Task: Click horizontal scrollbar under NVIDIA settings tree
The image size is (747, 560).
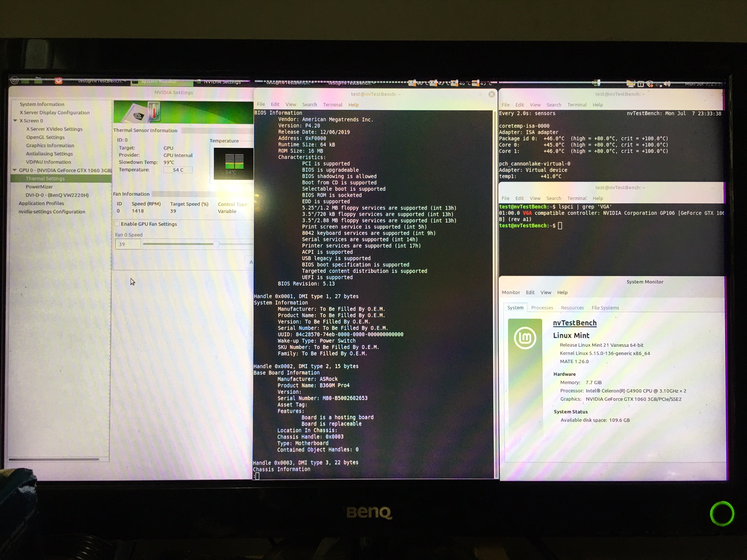Action: click(54, 459)
